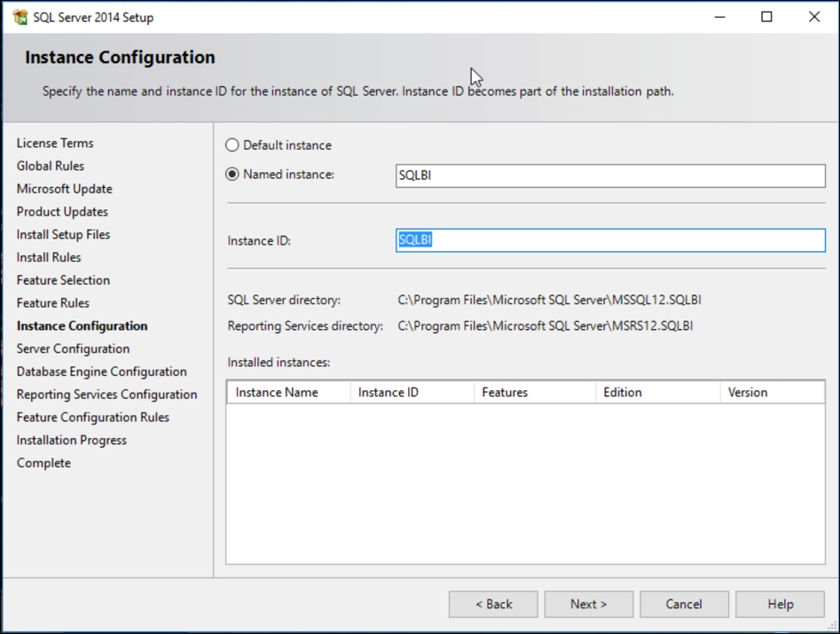Click the SQL Server Setup title bar icon
Screen dimensions: 840x634
pyautogui.click(x=20, y=17)
